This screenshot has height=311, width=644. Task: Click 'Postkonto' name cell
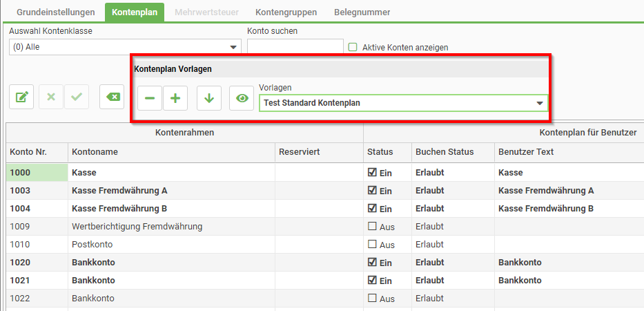click(x=172, y=245)
